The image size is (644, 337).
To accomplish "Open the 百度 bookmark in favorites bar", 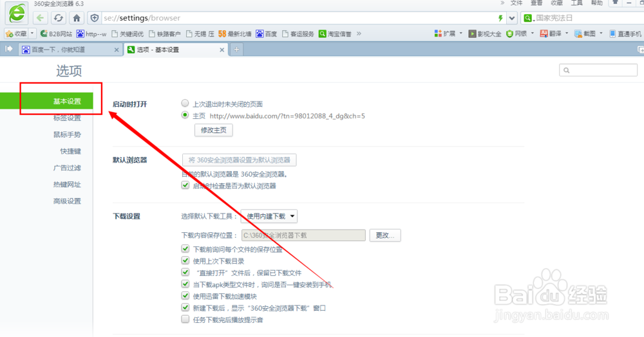I will point(266,33).
